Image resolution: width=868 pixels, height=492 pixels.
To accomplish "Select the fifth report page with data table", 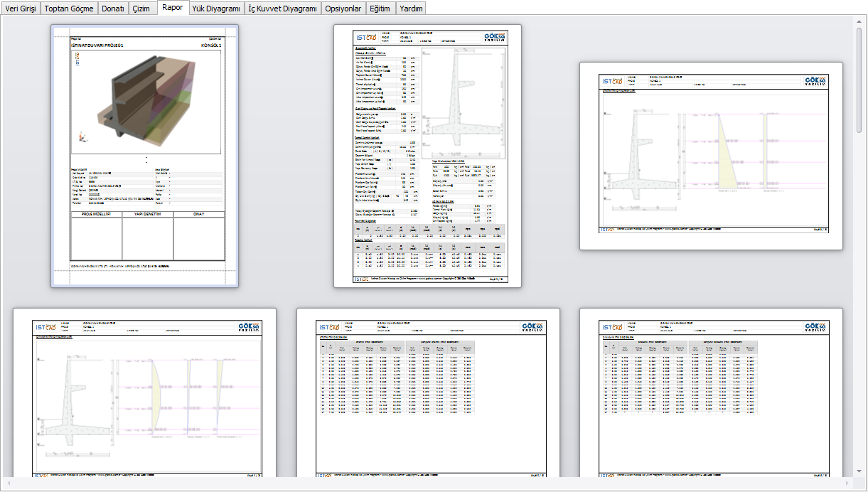I will 428,392.
